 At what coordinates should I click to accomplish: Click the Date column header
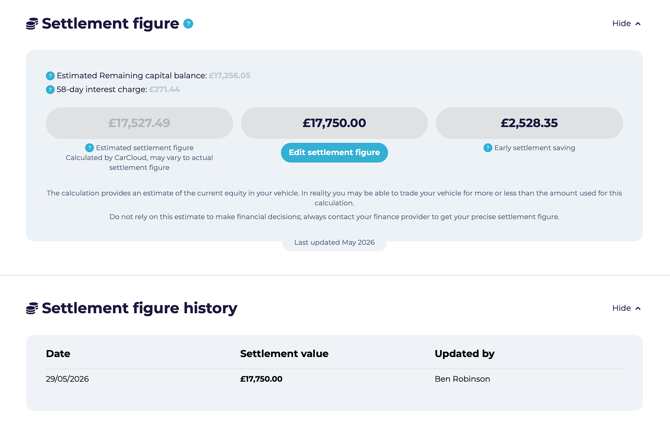58,354
